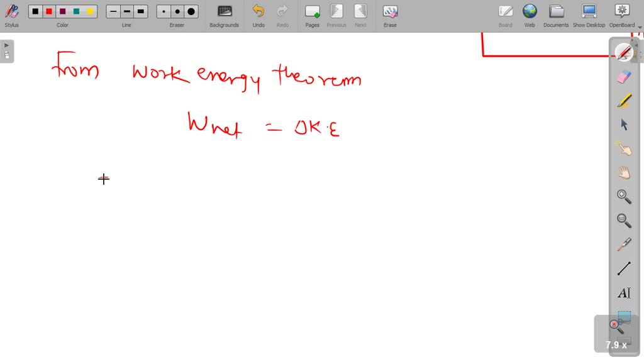
Task: Set the eraser to the largest size
Action: (191, 11)
